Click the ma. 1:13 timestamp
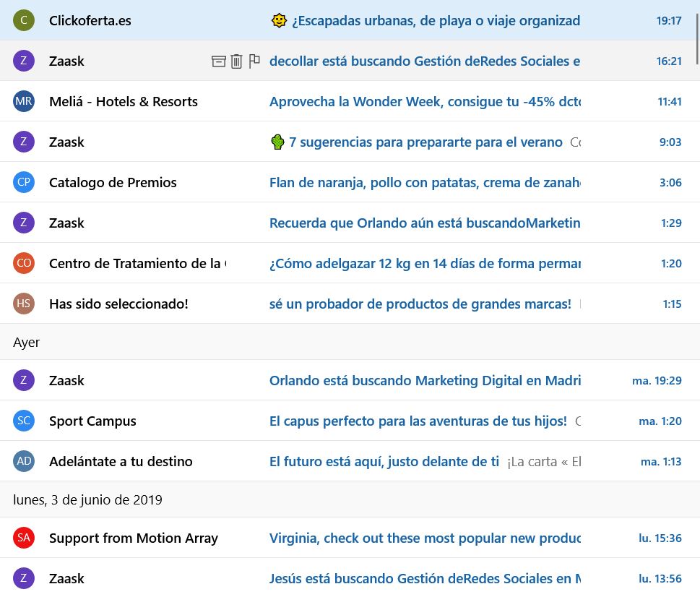700x597 pixels. [661, 462]
